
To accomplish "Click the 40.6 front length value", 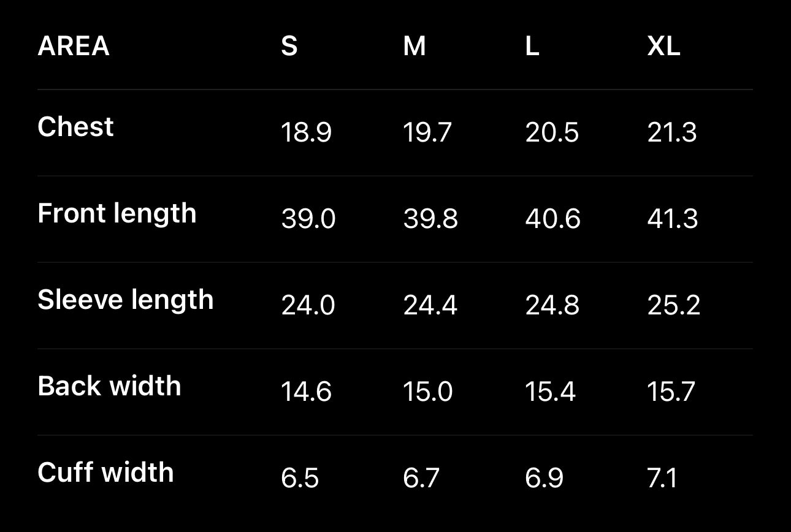I will click(552, 219).
